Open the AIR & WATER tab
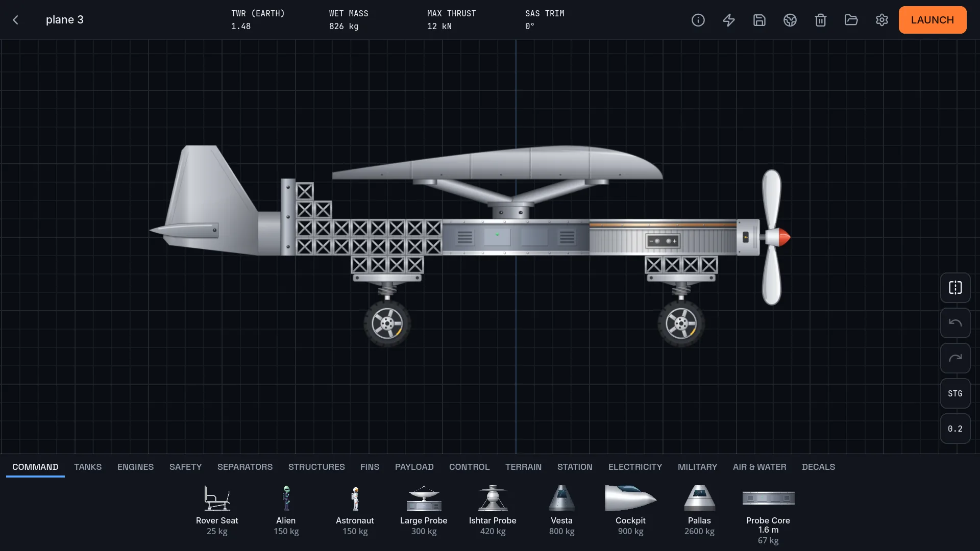The image size is (980, 551). [x=759, y=467]
